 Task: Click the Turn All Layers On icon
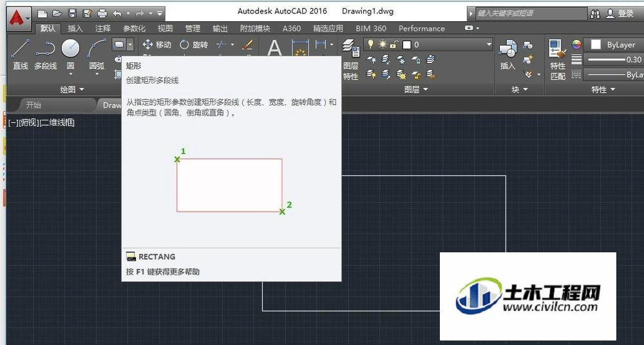pyautogui.click(x=372, y=74)
